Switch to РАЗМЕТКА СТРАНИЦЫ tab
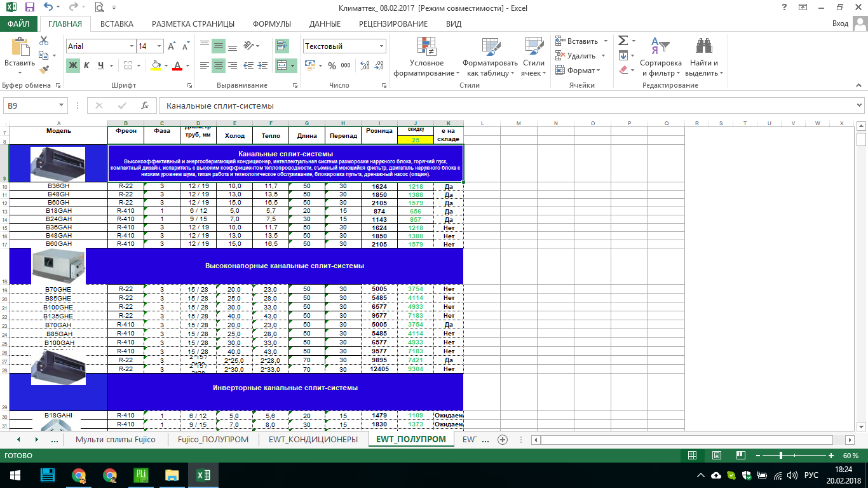Image resolution: width=868 pixels, height=488 pixels. [193, 24]
